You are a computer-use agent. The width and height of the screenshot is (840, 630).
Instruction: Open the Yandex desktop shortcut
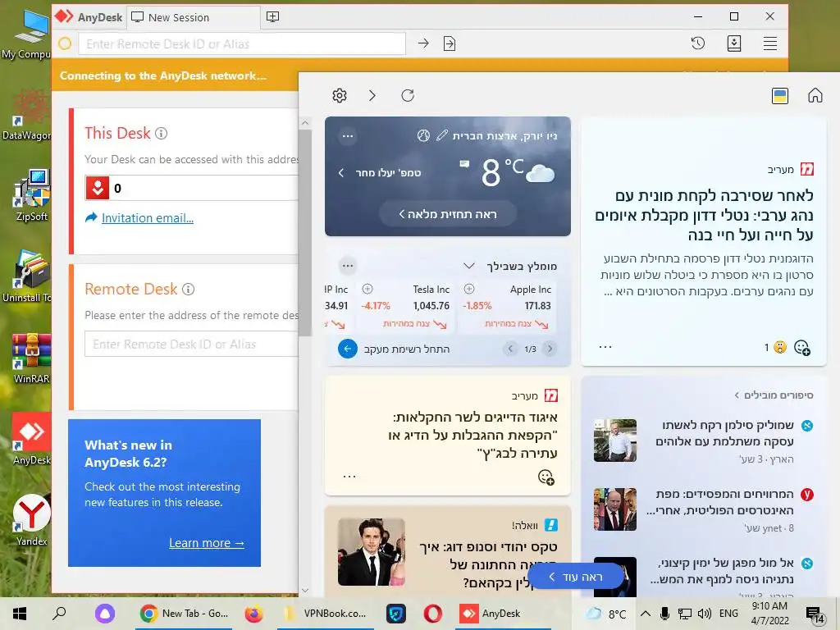point(32,519)
